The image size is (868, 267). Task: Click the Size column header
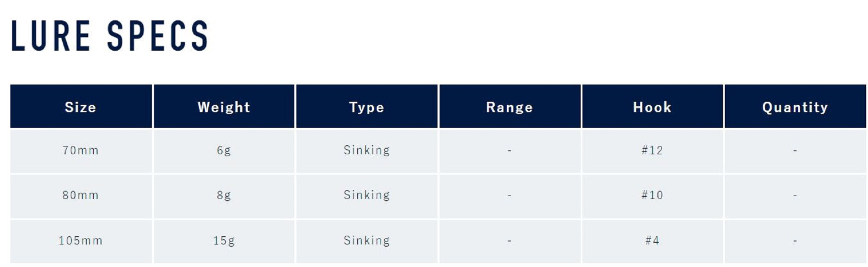click(x=81, y=107)
